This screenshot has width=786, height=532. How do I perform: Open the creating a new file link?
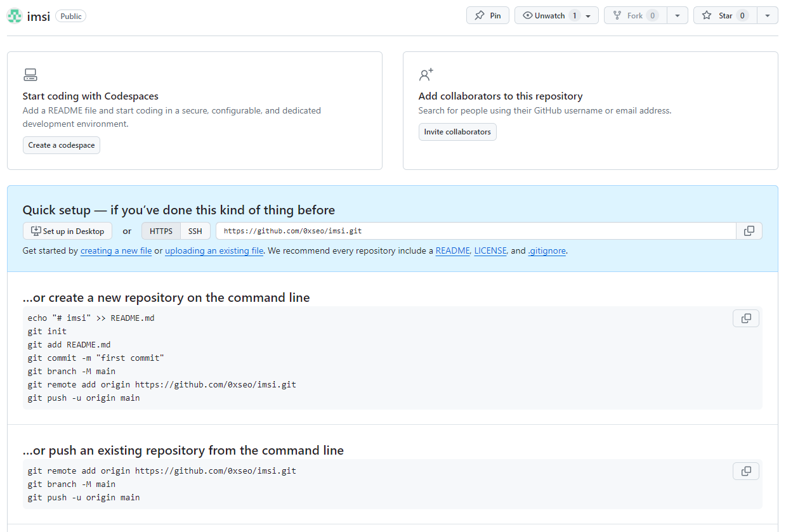coord(116,250)
